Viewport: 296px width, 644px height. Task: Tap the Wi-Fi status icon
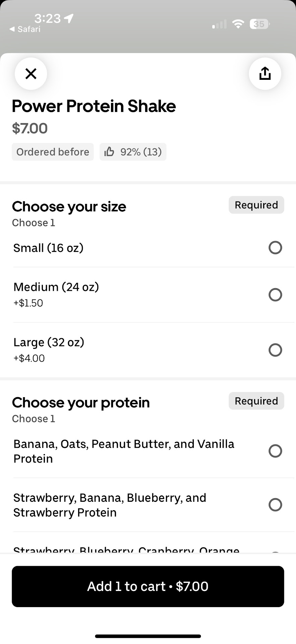coord(238,24)
